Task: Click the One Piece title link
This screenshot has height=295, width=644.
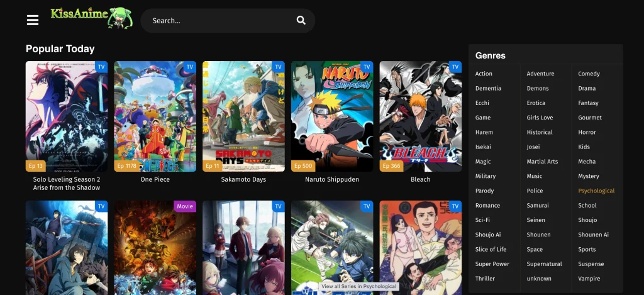Action: click(155, 179)
